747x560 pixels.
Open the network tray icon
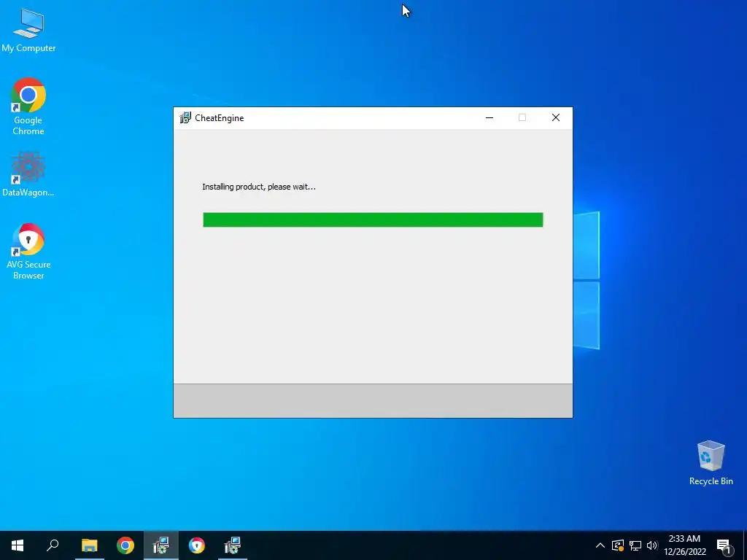(635, 545)
